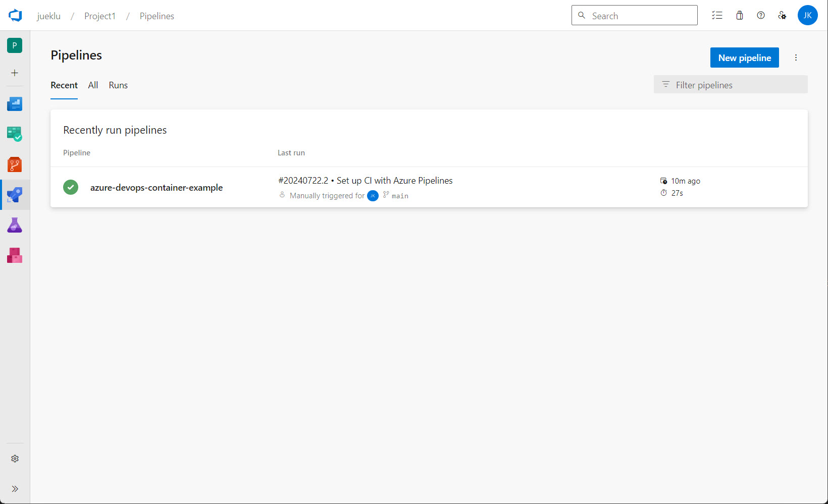
Task: Open the Overview summary sidebar icon
Action: 15,104
